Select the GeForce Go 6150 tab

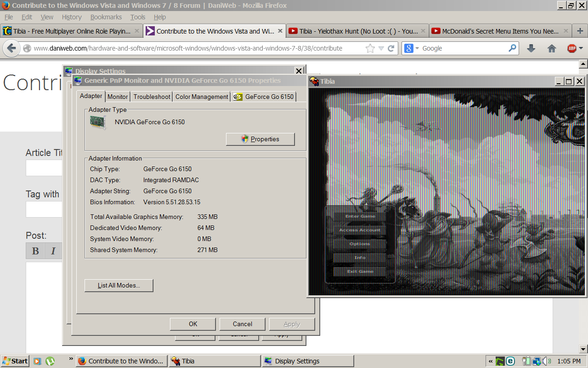(264, 97)
